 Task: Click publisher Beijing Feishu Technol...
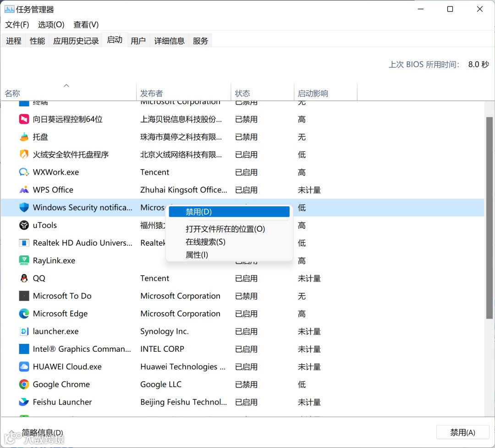184,402
